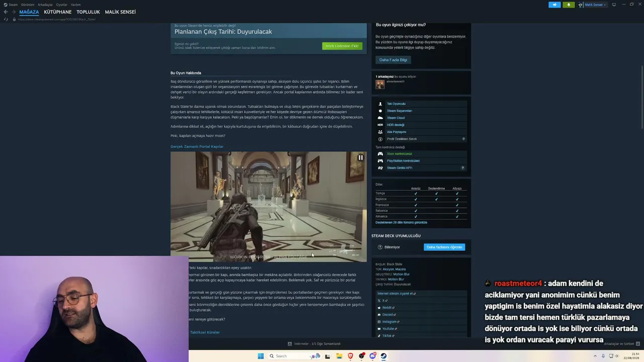
Task: Open the Yardım menu
Action: point(75,5)
